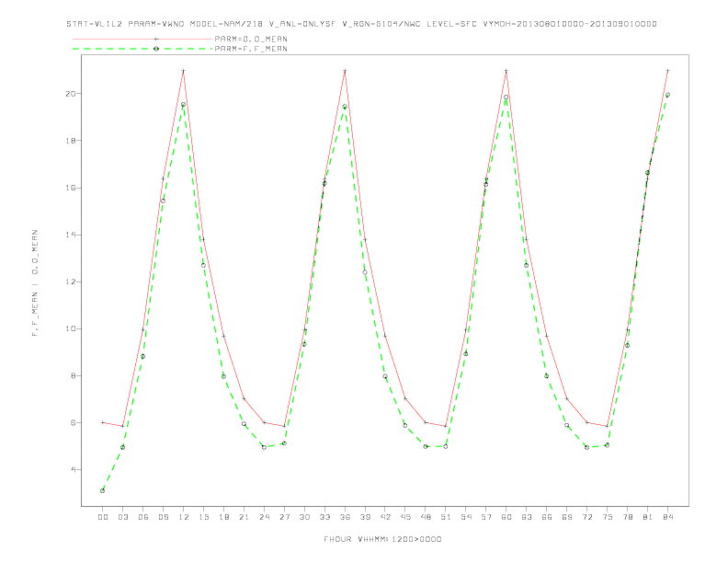Click x-axis tick label 33
Image resolution: width=728 pixels, height=563 pixels.
(324, 517)
